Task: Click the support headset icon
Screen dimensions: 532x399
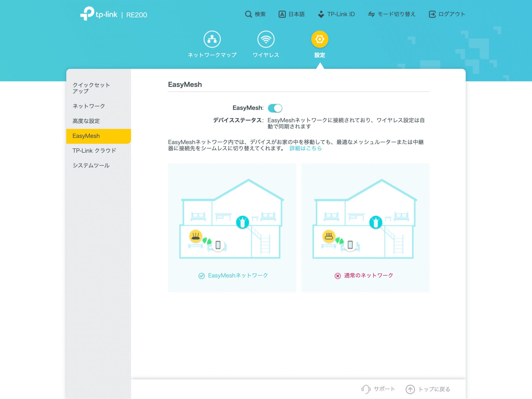Action: click(366, 389)
